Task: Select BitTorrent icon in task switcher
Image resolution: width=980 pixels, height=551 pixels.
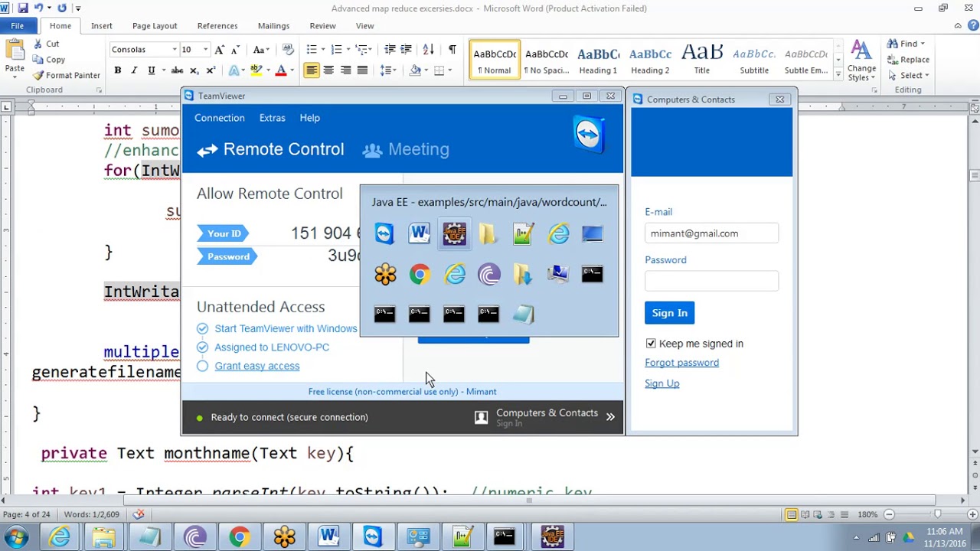Action: click(x=489, y=274)
